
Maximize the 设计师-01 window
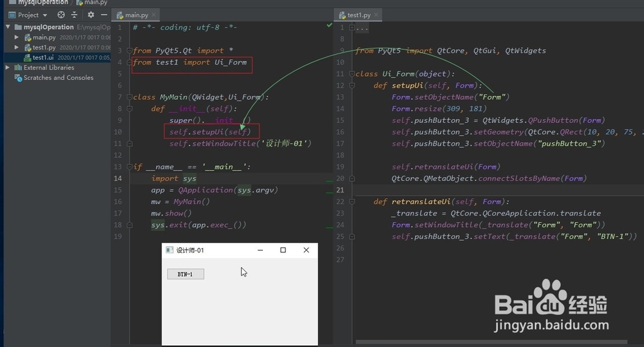coord(283,250)
